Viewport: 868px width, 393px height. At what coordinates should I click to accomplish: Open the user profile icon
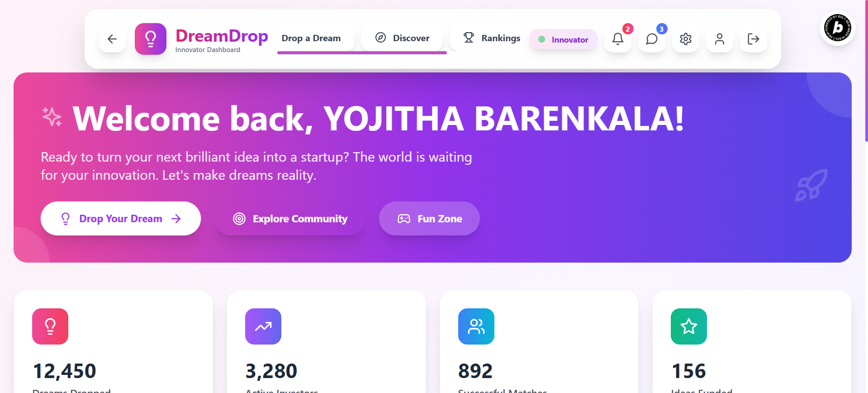(x=720, y=39)
